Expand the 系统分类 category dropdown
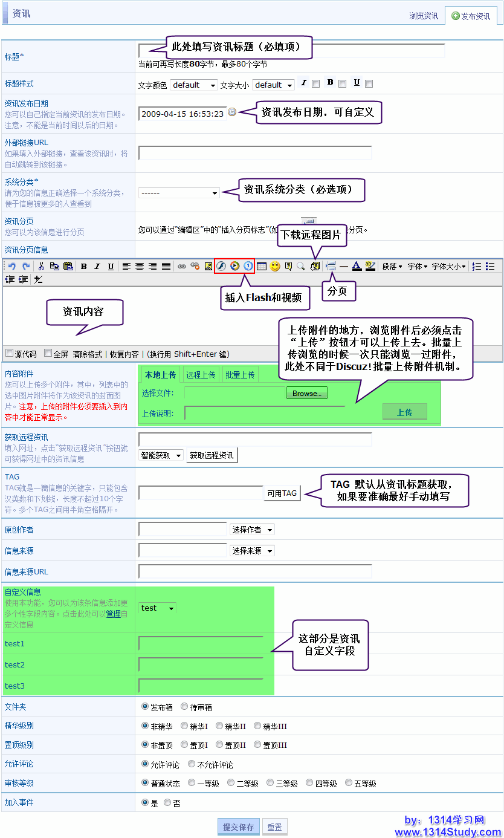This screenshot has width=504, height=838. pyautogui.click(x=179, y=193)
